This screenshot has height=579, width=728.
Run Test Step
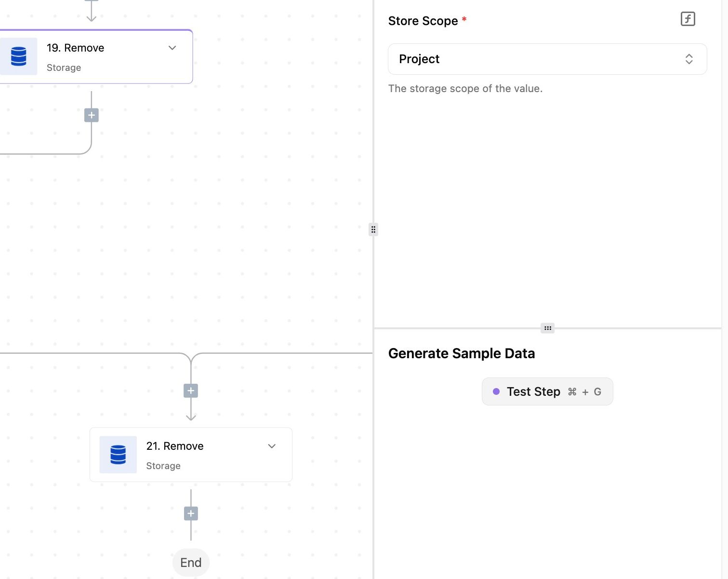[547, 391]
